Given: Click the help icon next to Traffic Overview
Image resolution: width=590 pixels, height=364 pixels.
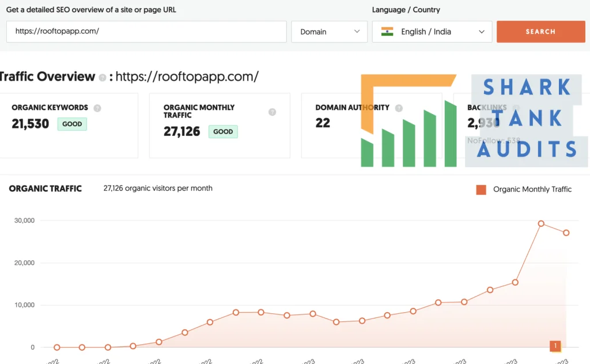Looking at the screenshot, I should 103,77.
